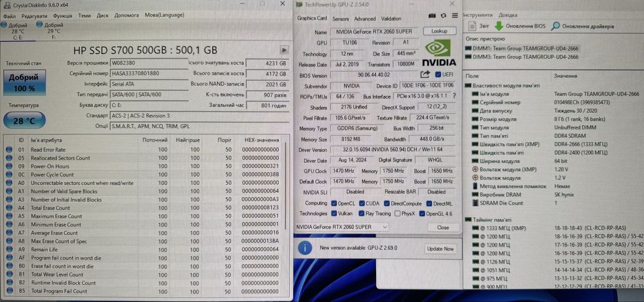
Task: Click the Добрий 100 % health status button
Action: pyautogui.click(x=24, y=82)
